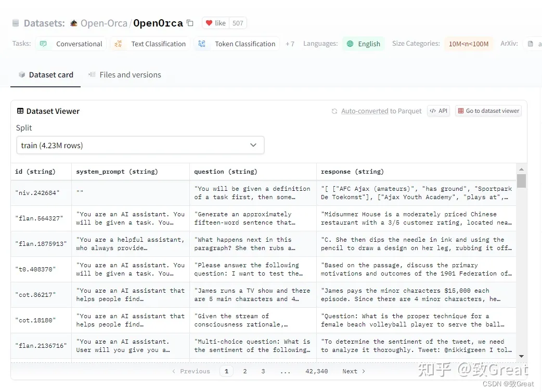This screenshot has height=392, width=542.
Task: Click the Previous page button
Action: 191,371
